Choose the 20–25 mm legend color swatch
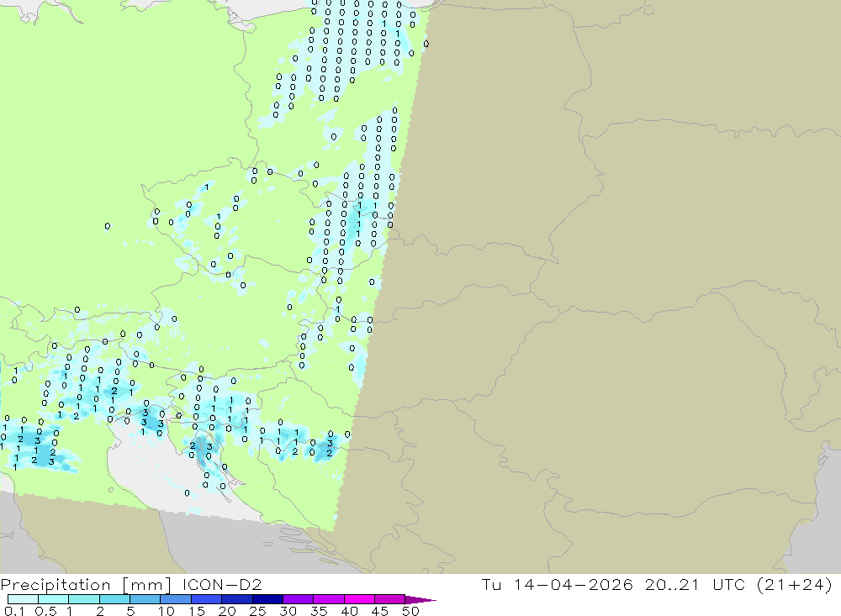The height and width of the screenshot is (616, 841). [x=236, y=599]
